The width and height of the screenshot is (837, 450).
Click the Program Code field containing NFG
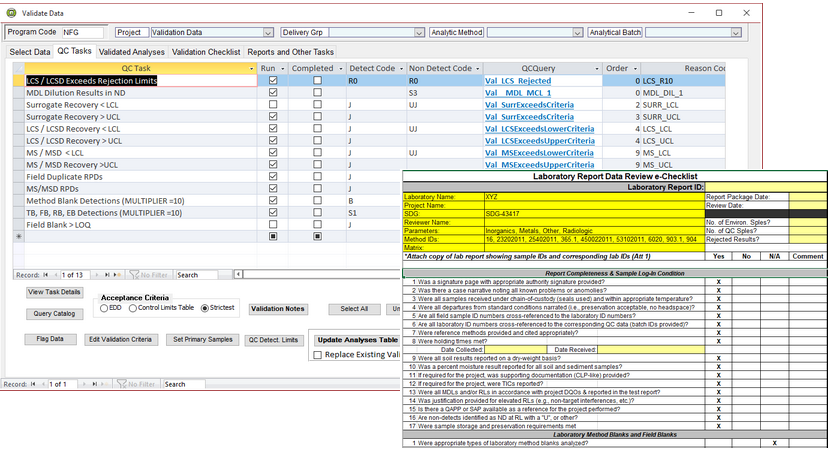tap(83, 33)
